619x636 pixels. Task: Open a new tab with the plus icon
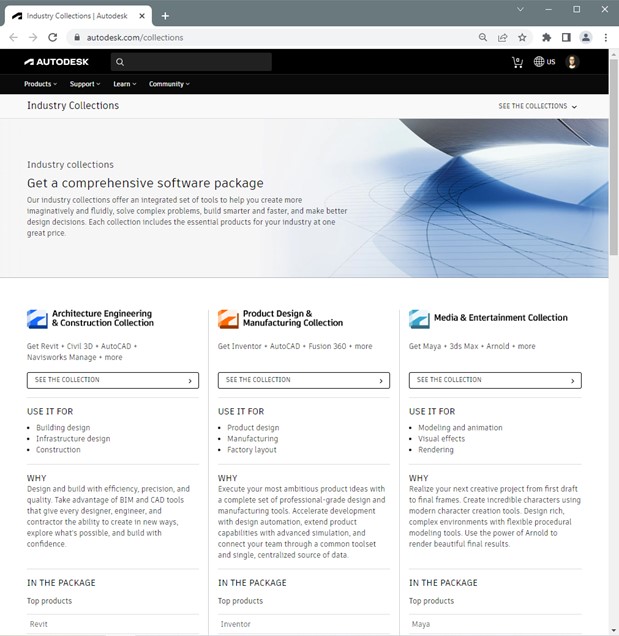click(x=165, y=16)
